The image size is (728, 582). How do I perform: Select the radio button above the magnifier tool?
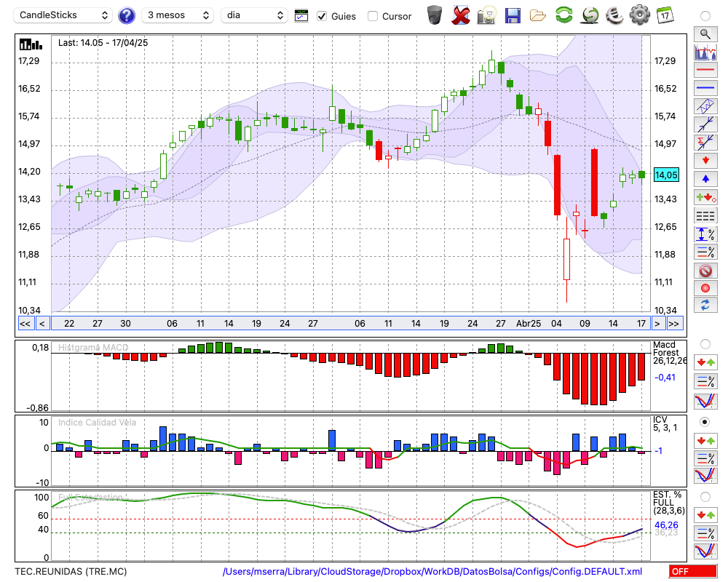[x=705, y=16]
